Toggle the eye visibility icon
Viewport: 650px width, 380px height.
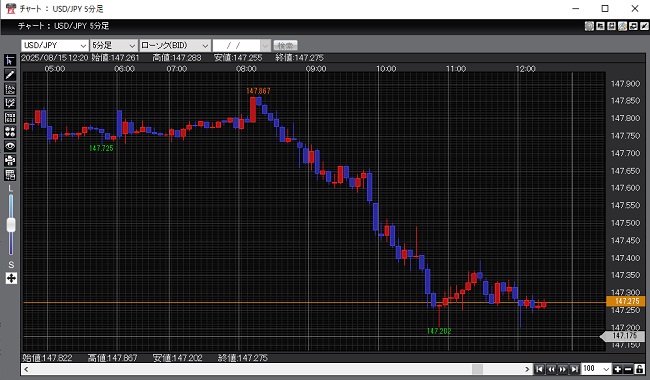tap(10, 146)
